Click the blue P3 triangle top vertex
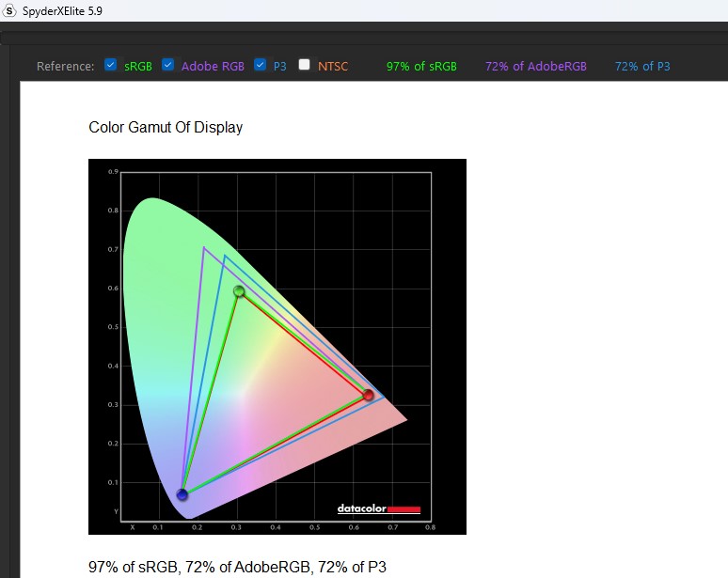 (224, 256)
